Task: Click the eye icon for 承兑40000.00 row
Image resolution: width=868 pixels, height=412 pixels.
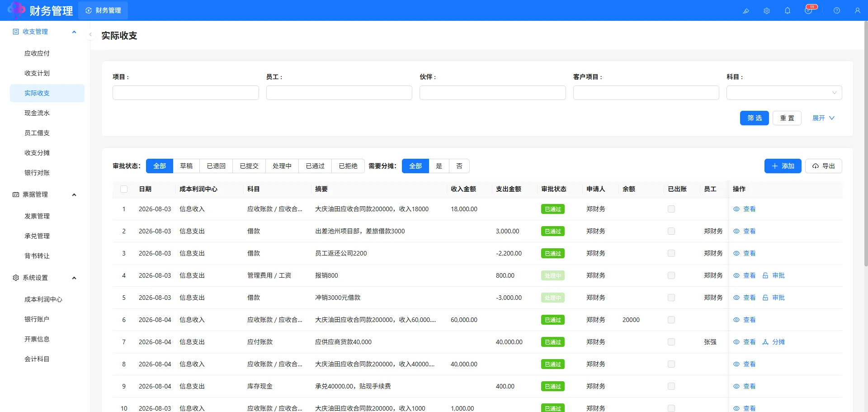Action: (736, 386)
